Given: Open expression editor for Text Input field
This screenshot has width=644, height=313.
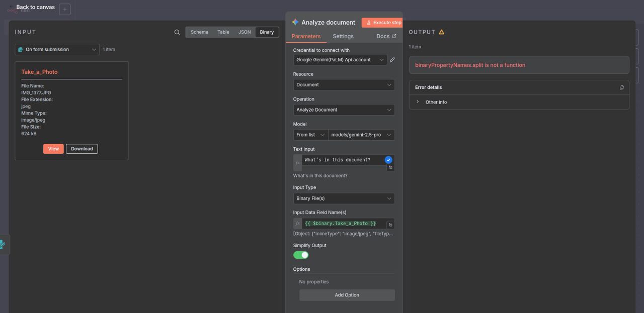Looking at the screenshot, I should click(390, 167).
